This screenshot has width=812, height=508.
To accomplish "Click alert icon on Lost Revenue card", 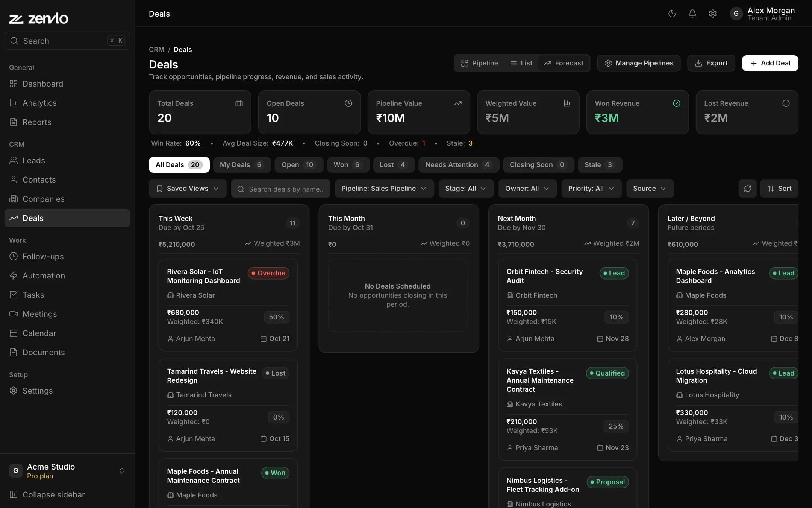I will coord(786,103).
